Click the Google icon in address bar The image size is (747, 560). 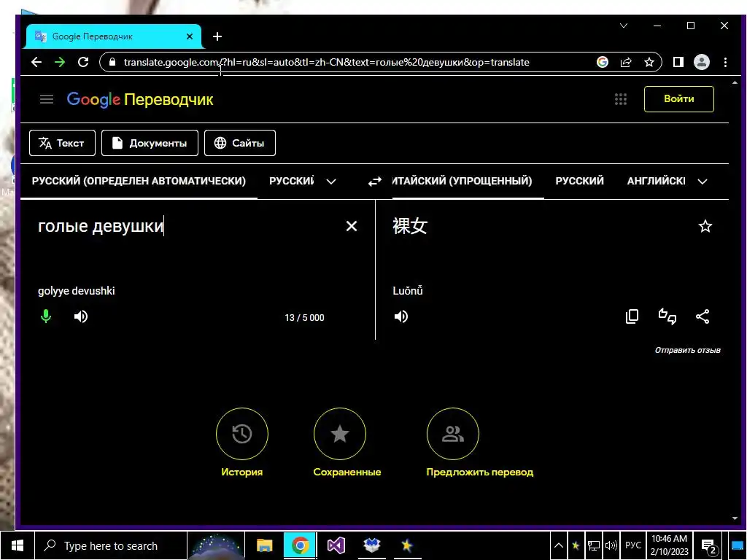[602, 62]
